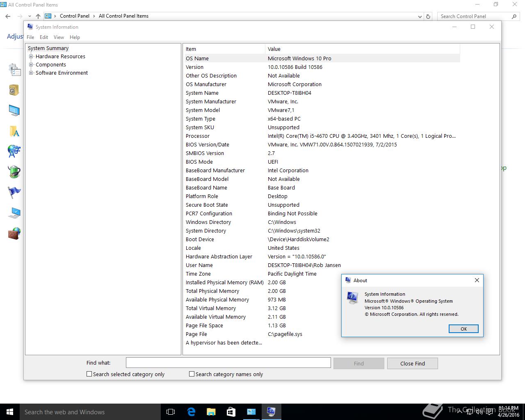525x420 pixels.
Task: Open the Edit menu
Action: coord(44,37)
